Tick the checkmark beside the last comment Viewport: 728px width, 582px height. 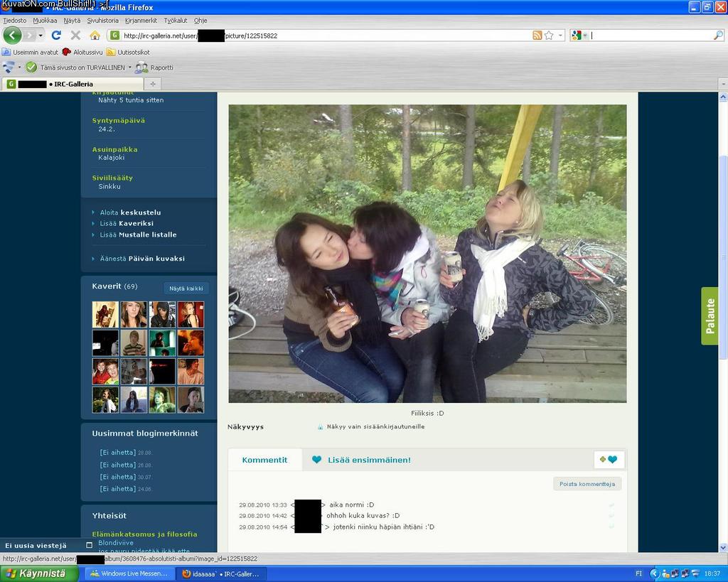(x=611, y=527)
